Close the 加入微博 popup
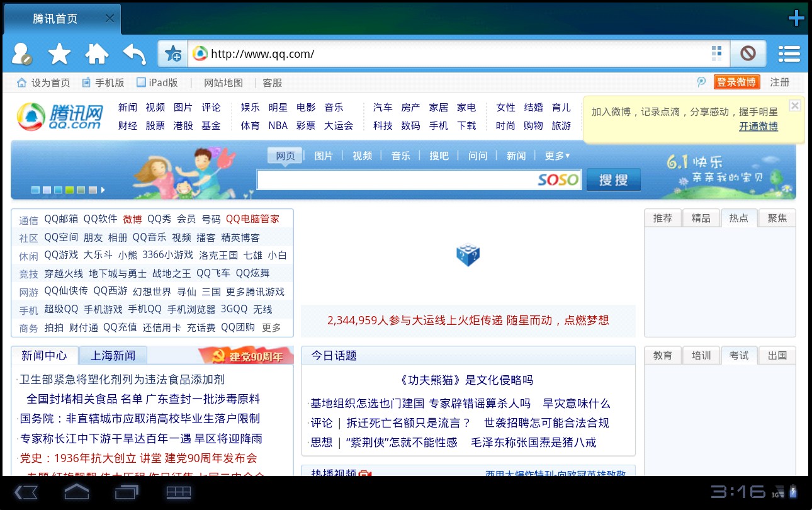Viewport: 812px width, 510px height. tap(795, 105)
